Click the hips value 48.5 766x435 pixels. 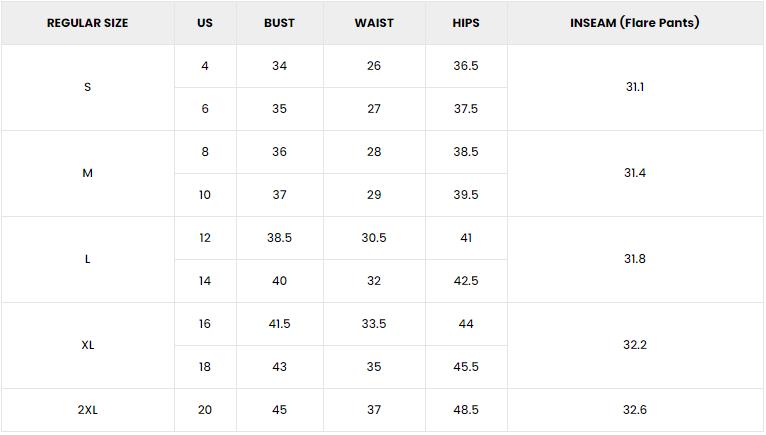click(465, 410)
